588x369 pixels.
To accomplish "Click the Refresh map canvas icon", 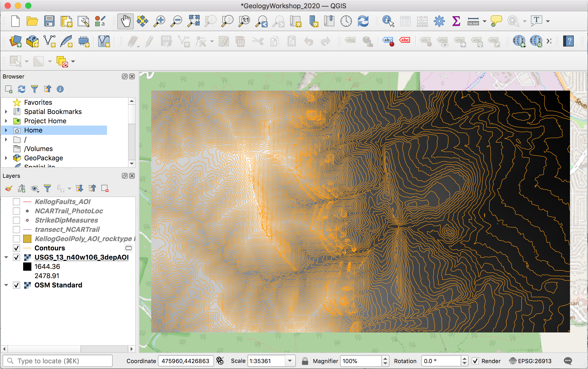I will 363,21.
